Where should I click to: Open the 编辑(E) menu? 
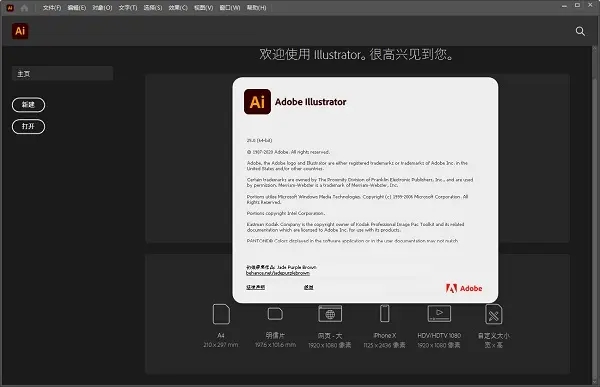(x=77, y=8)
